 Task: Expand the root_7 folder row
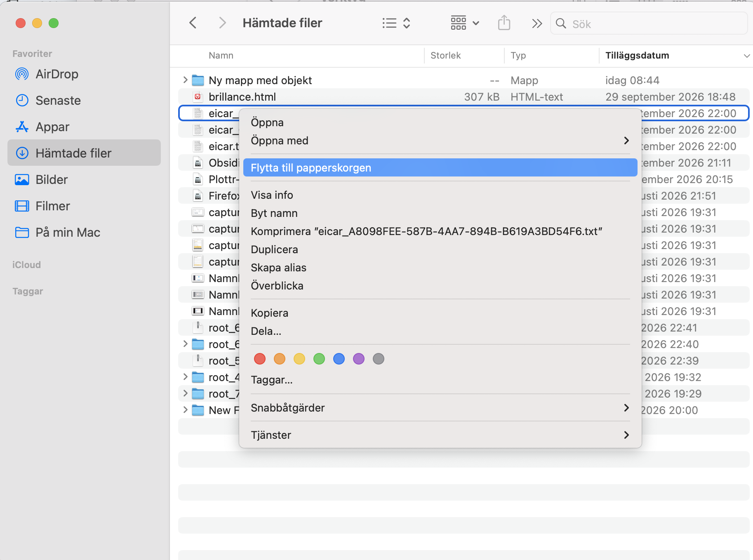[185, 393]
